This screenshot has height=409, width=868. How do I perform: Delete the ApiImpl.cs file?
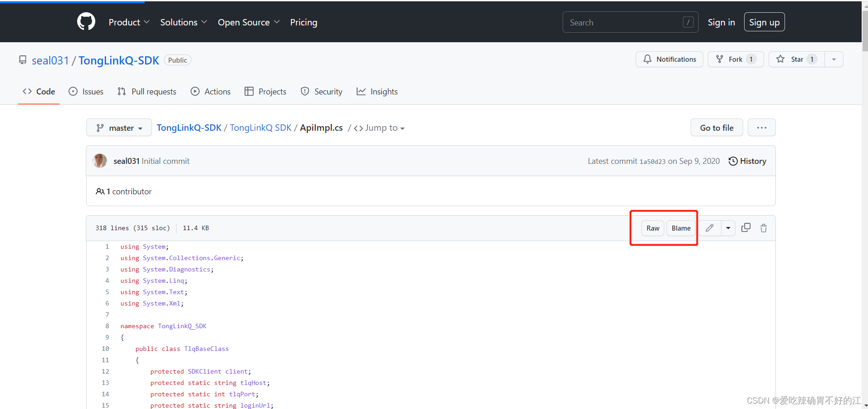pyautogui.click(x=764, y=227)
